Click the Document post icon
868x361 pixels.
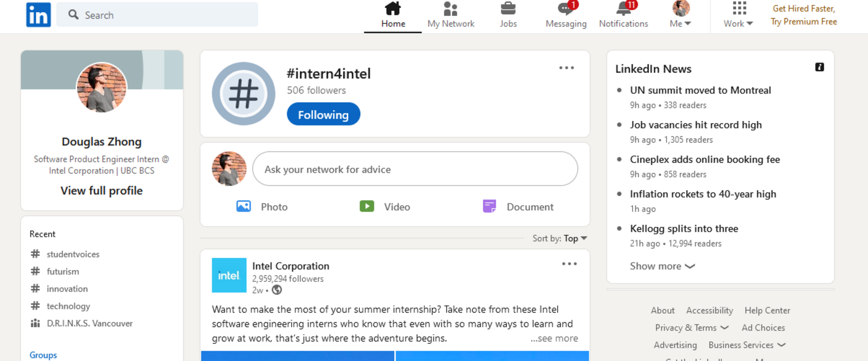(489, 206)
